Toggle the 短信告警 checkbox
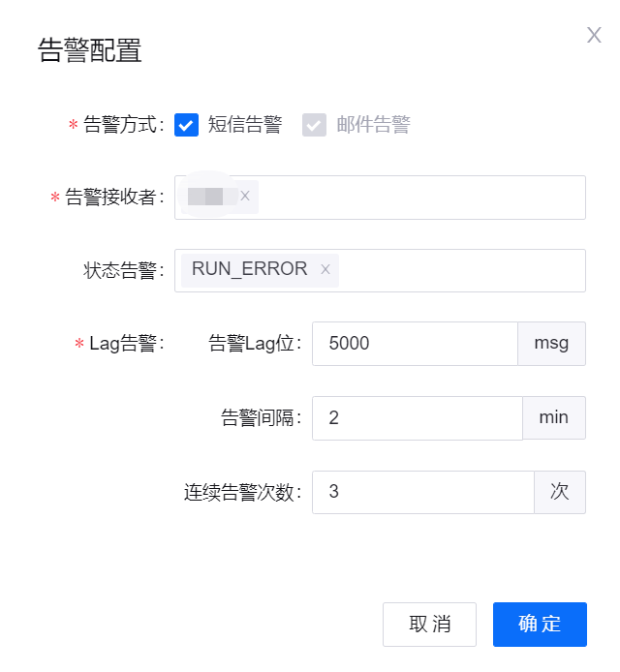The height and width of the screenshot is (672, 620). tap(186, 125)
